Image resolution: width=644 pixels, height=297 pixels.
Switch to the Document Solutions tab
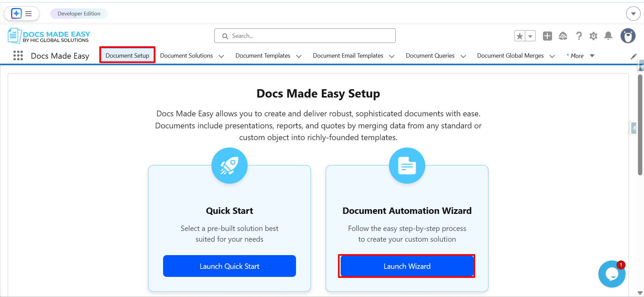tap(187, 56)
